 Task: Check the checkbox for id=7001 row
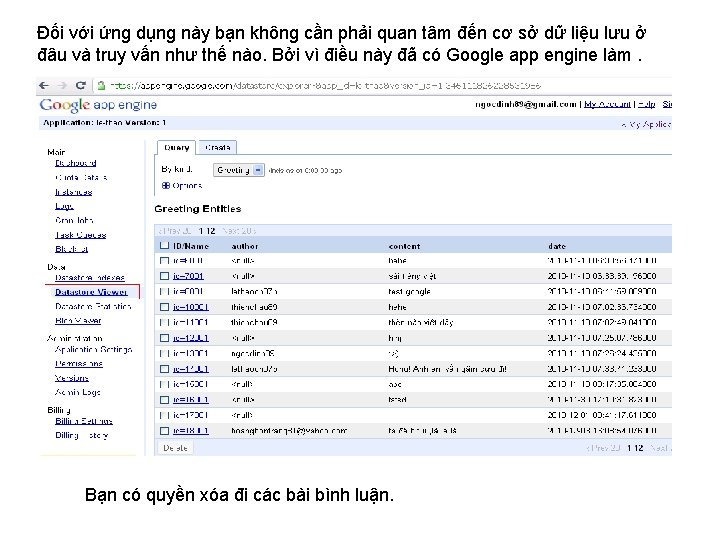164,276
